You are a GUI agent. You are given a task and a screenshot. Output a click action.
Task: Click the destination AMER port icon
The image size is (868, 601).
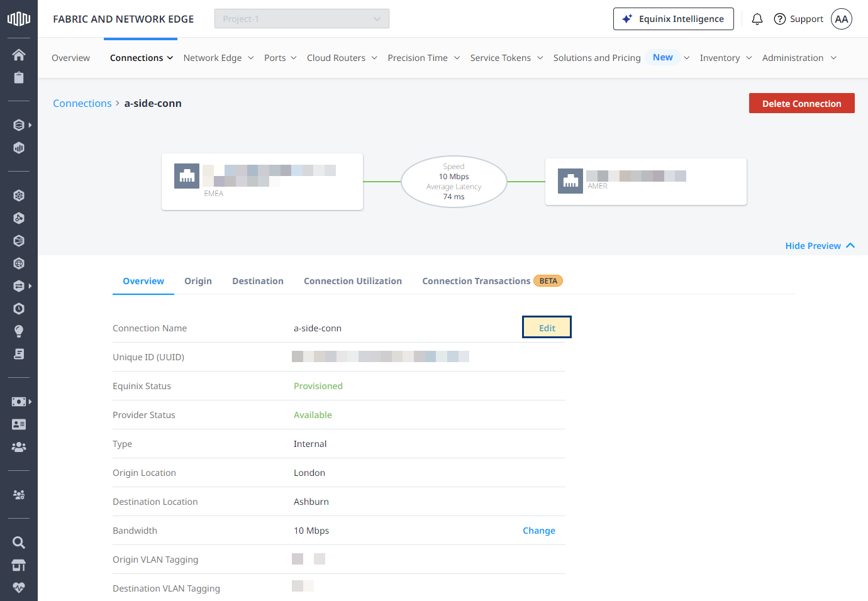point(570,181)
